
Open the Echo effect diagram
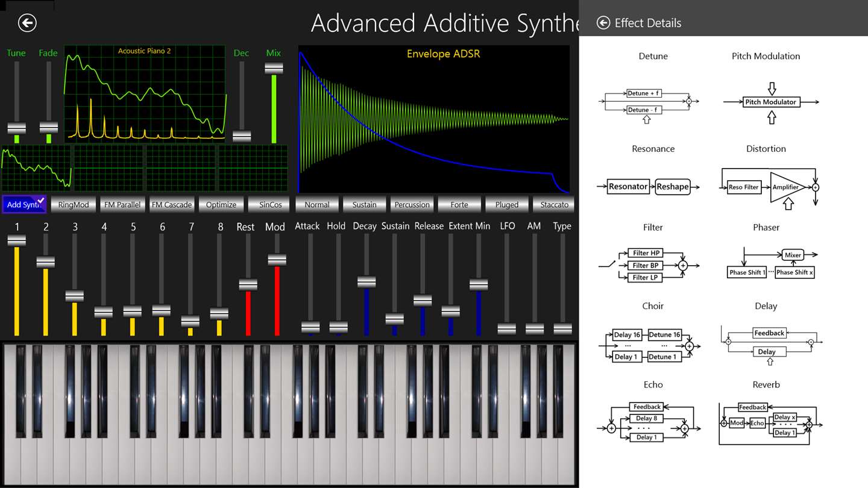(649, 422)
